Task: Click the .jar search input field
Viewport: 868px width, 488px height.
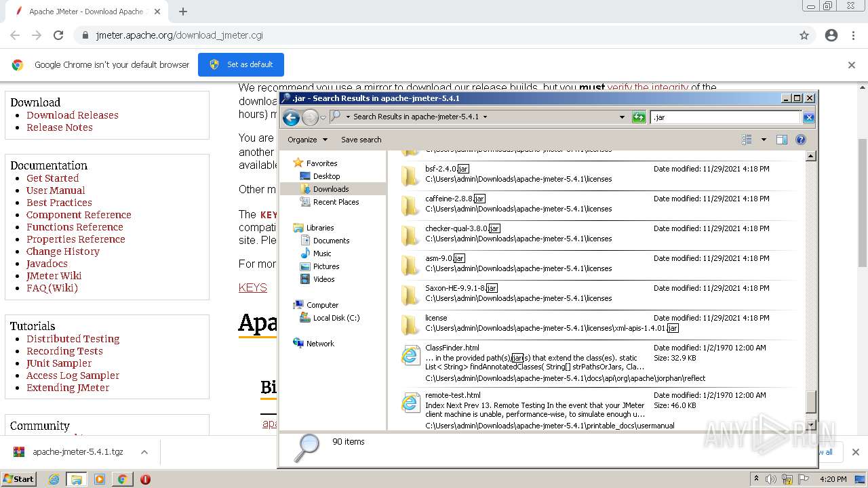Action: click(726, 117)
